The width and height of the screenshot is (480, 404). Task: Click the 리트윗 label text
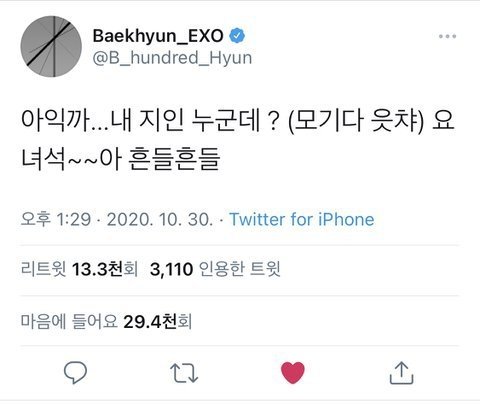44,269
